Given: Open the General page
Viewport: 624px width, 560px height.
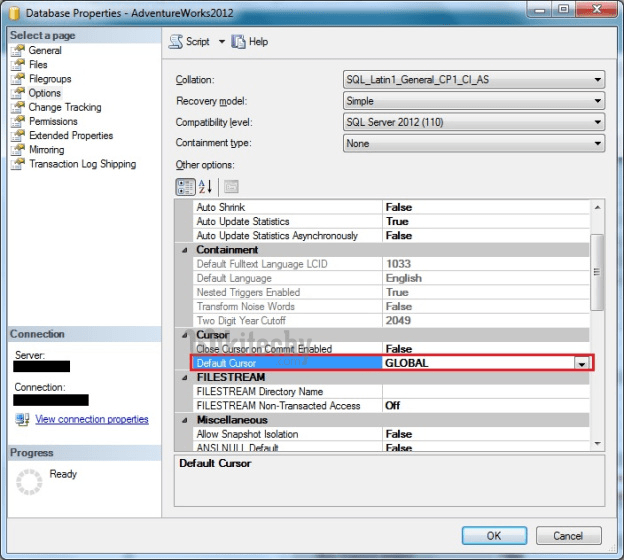Looking at the screenshot, I should 45,51.
